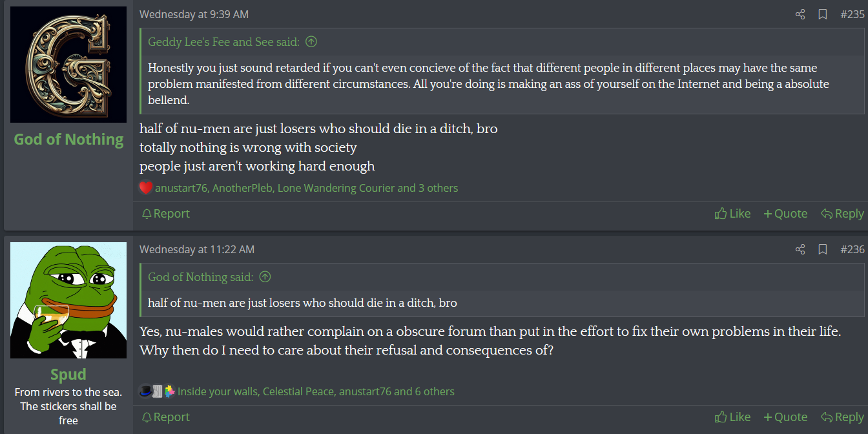The height and width of the screenshot is (434, 868).
Task: Open God of Nothing's avatar
Action: tap(68, 65)
